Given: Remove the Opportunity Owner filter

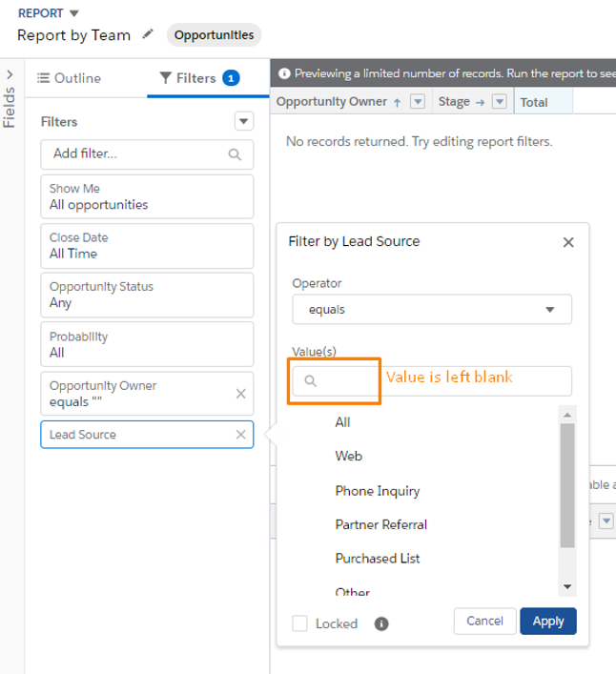Looking at the screenshot, I should point(240,394).
